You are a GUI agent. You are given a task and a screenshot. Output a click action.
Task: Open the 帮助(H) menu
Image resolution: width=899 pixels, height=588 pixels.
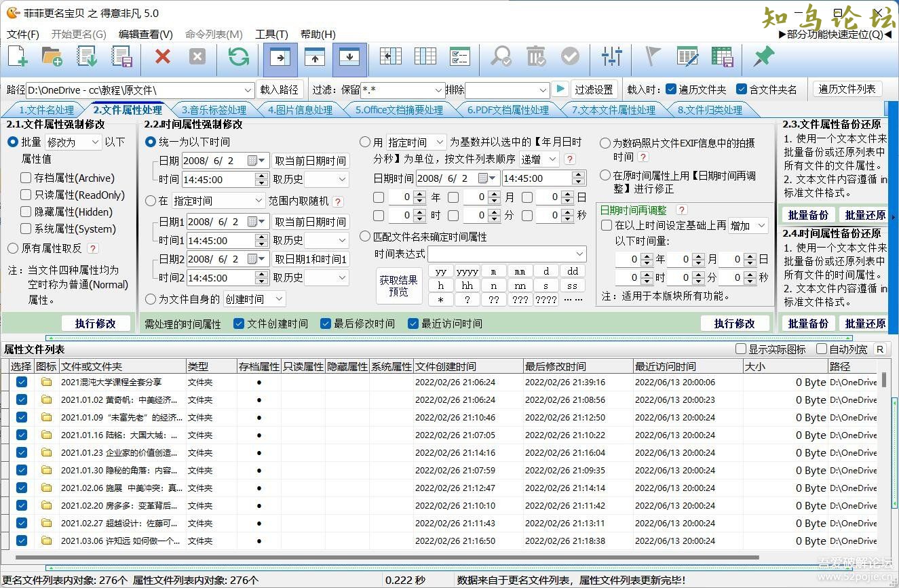(318, 34)
